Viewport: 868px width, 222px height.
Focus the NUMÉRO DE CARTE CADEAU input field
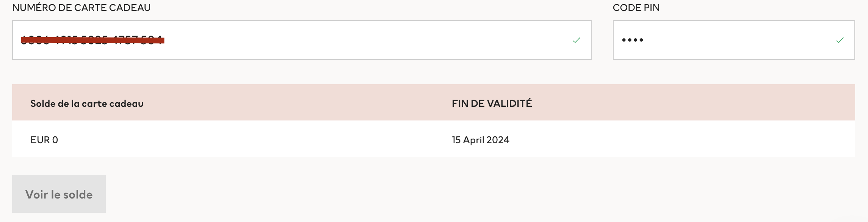pyautogui.click(x=341, y=40)
